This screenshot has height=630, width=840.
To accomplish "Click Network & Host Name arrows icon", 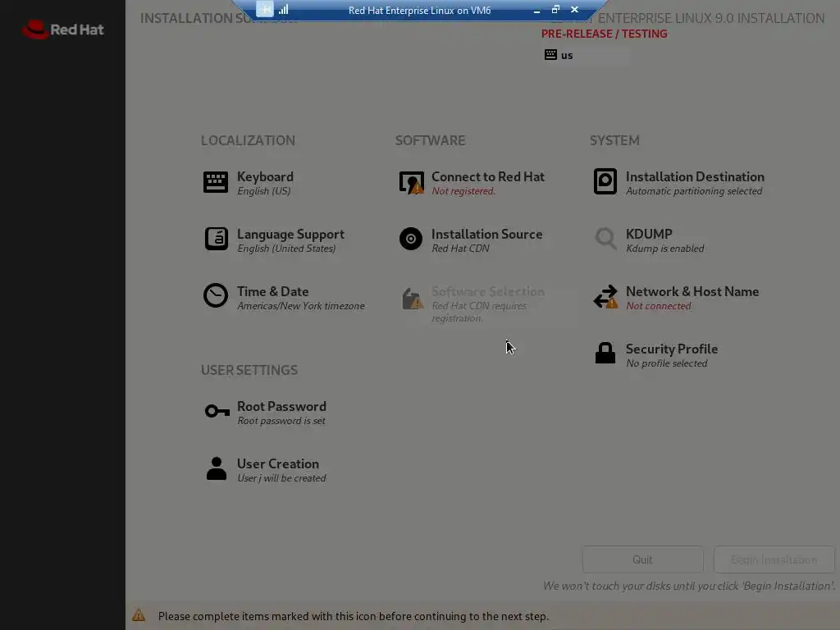I will point(605,296).
